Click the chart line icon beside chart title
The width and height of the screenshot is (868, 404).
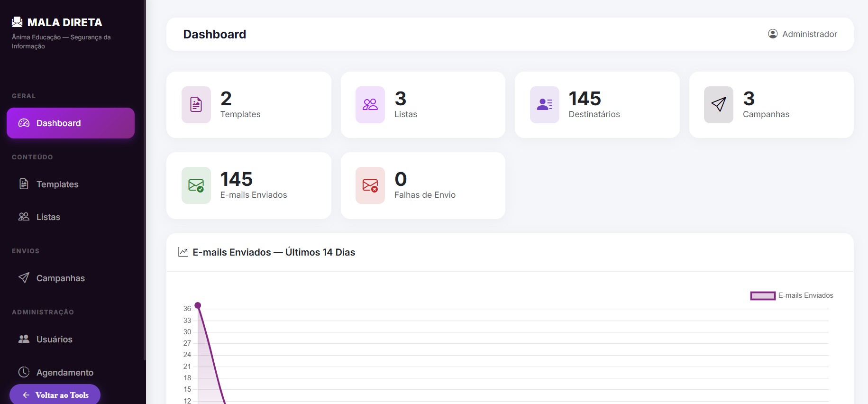tap(183, 252)
